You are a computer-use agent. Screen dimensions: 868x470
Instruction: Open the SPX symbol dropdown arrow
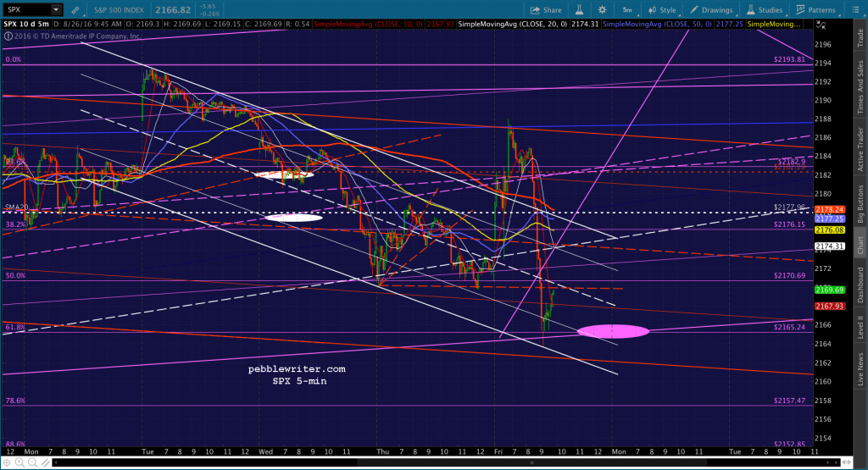pyautogui.click(x=56, y=10)
